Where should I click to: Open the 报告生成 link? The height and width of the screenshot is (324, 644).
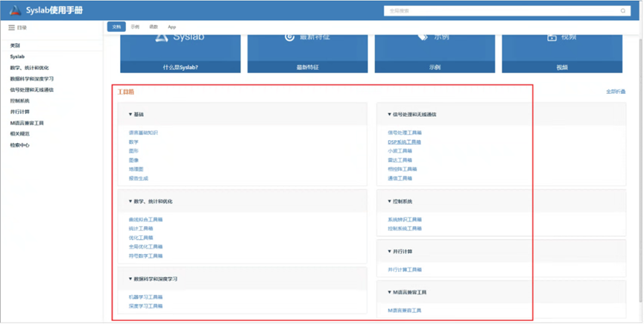point(139,178)
